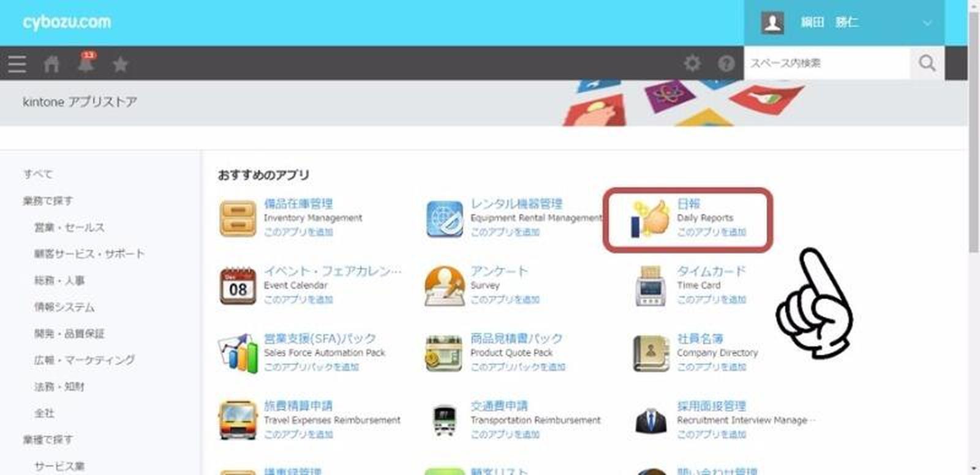Open the レンタル機器管理 app title link
Viewport: 980px width, 475px height.
pyautogui.click(x=516, y=204)
